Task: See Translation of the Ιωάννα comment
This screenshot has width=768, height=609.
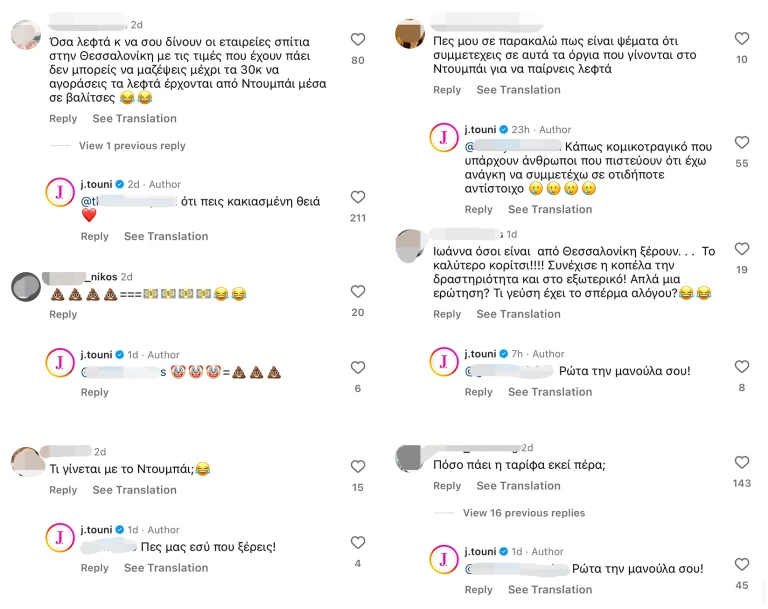Action: (x=518, y=314)
